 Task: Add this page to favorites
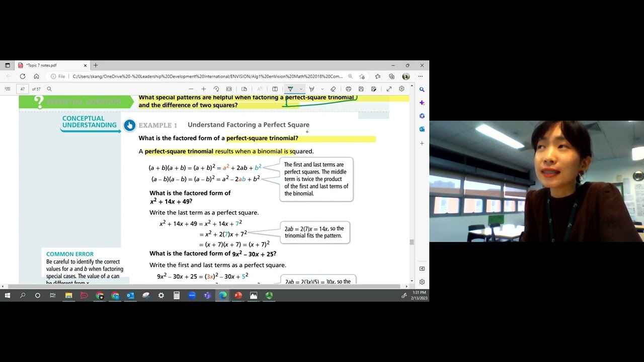(362, 76)
